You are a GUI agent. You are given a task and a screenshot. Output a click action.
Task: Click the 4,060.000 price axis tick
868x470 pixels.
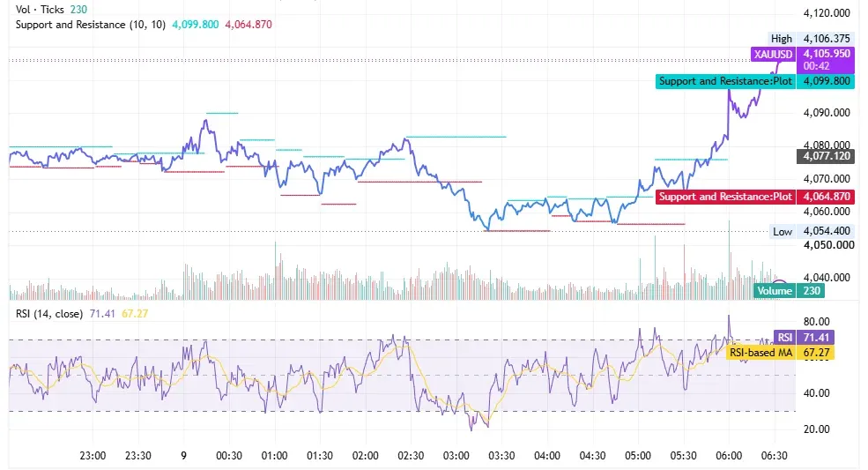827,211
